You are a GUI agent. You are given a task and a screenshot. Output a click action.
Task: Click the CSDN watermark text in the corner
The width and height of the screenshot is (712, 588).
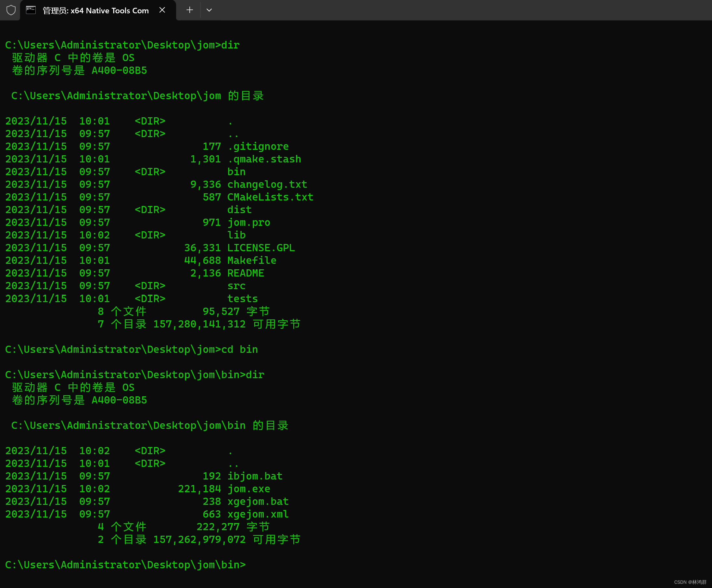click(x=690, y=582)
